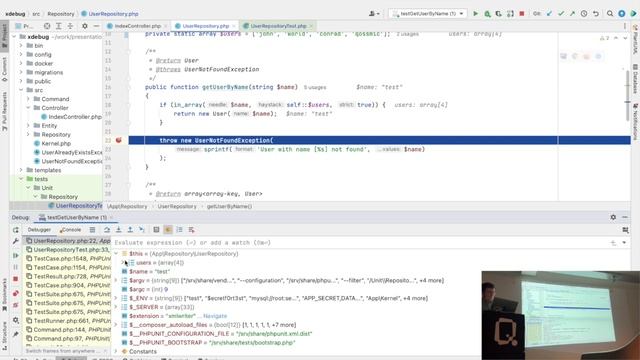Viewport: 640px width, 360px height.
Task: Resume program from the debug sidebar
Action: point(16,256)
